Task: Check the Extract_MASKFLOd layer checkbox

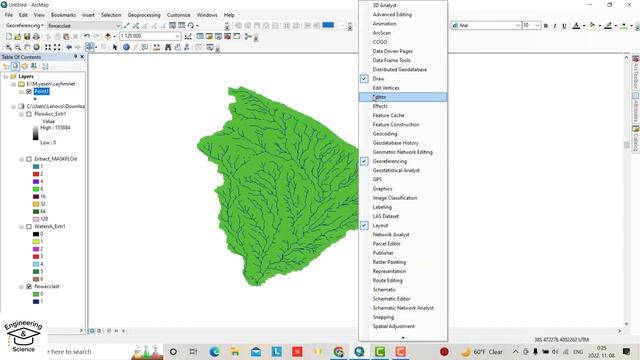Action: pos(29,159)
